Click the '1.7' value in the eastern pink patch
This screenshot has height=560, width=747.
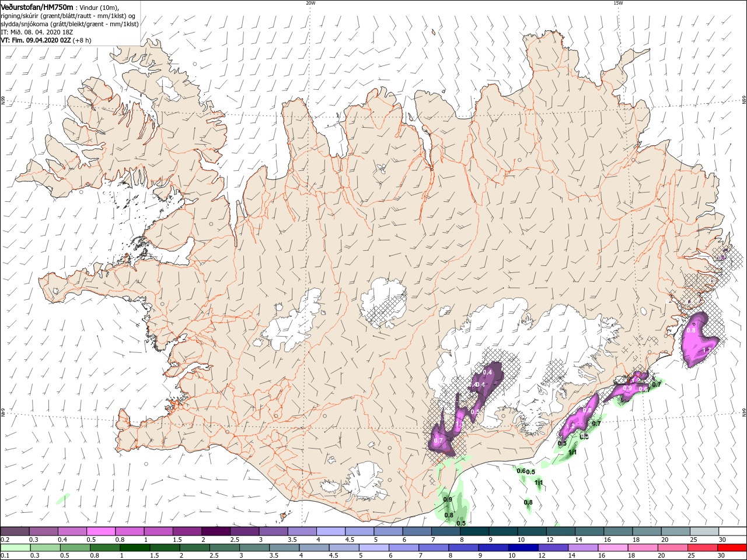[707, 350]
